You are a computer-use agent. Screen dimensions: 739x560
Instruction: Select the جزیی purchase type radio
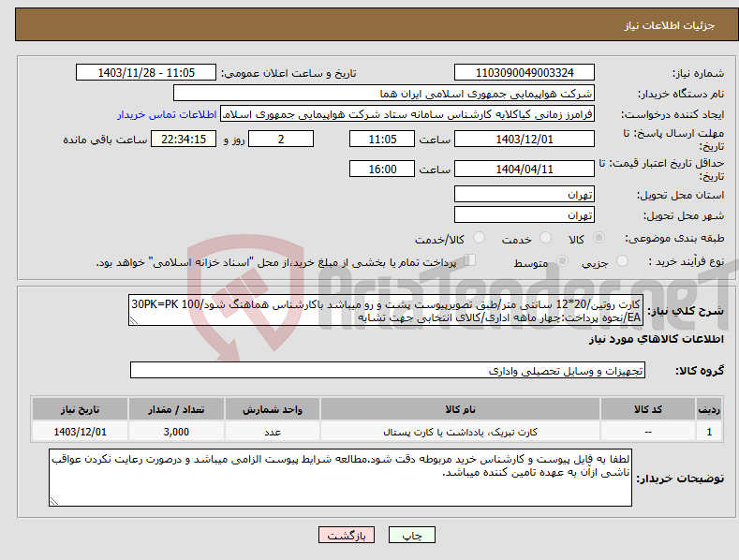pos(622,261)
